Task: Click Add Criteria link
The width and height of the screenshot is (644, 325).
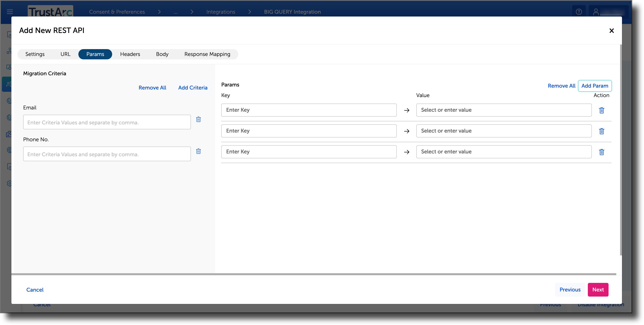Action: (193, 88)
